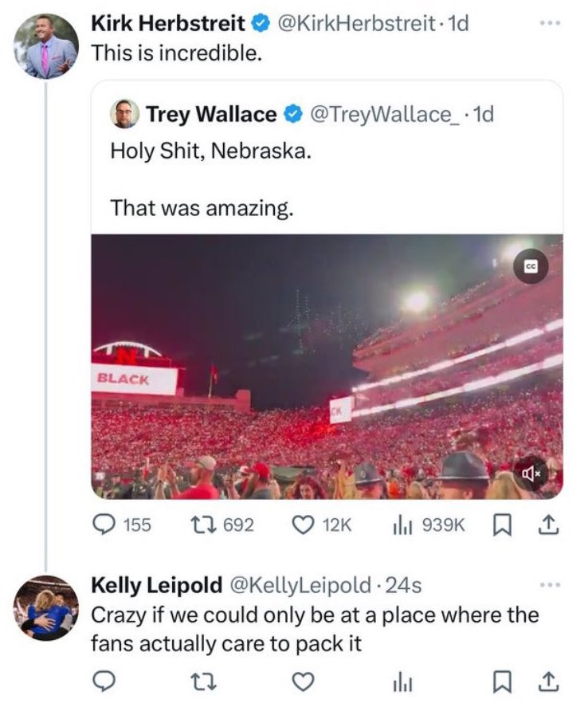Play the Nebraska stadium video
588x719 pixels.
tap(327, 367)
